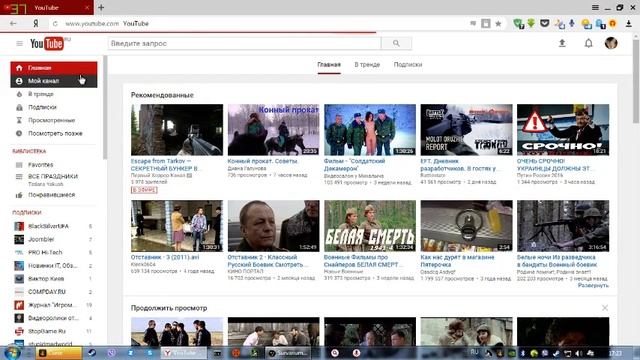Switch to YouTube taskbar button
The width and height of the screenshot is (640, 360).
click(184, 353)
